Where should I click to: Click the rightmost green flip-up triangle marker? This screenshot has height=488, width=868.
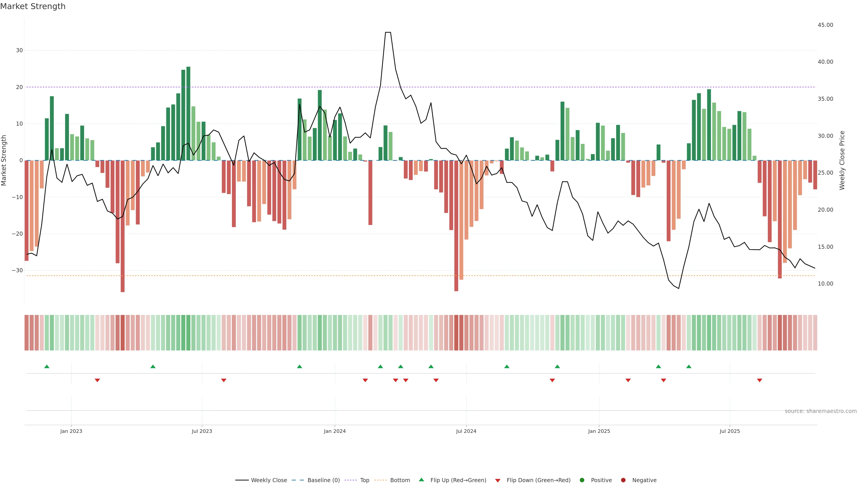[x=689, y=366]
